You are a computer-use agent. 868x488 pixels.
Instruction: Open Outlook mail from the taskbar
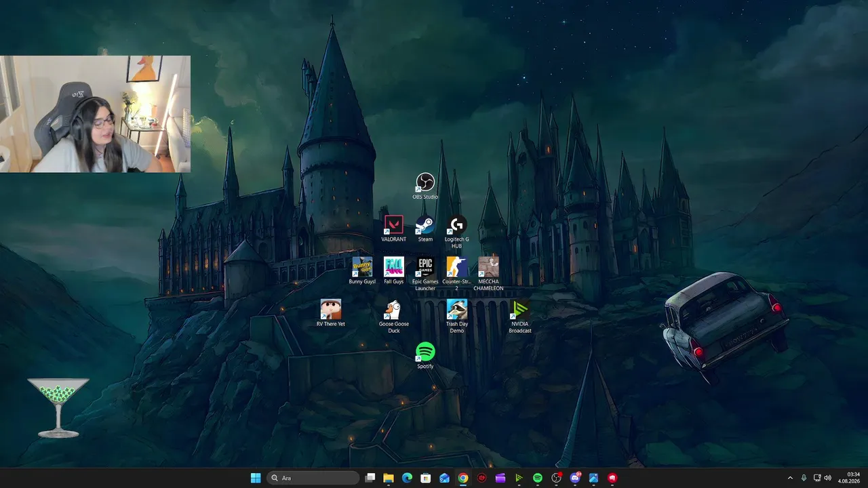(444, 478)
